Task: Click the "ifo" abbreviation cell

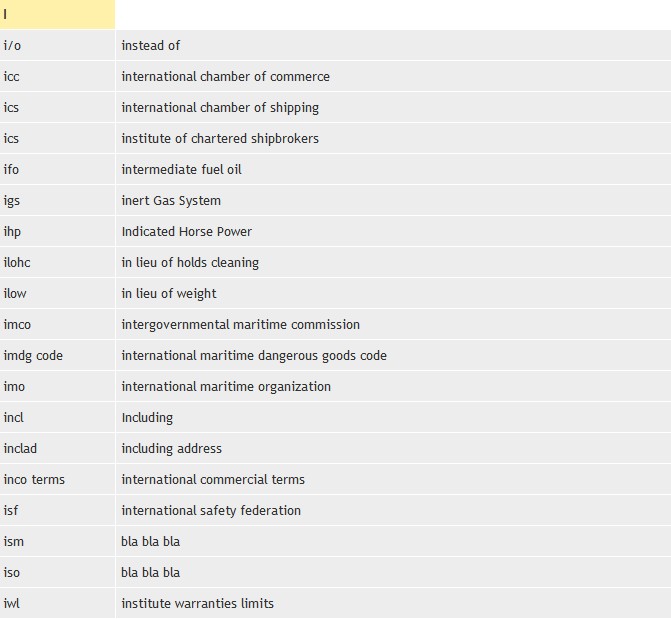Action: click(11, 169)
